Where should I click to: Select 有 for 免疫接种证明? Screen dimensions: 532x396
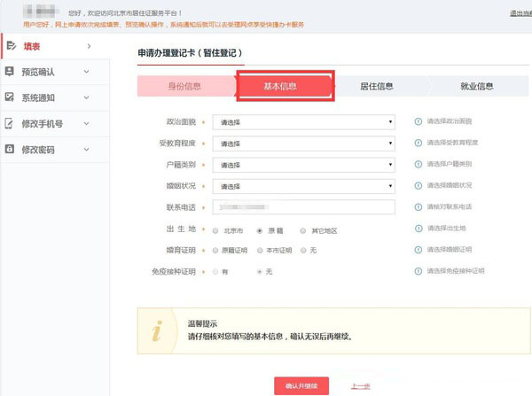click(x=215, y=271)
